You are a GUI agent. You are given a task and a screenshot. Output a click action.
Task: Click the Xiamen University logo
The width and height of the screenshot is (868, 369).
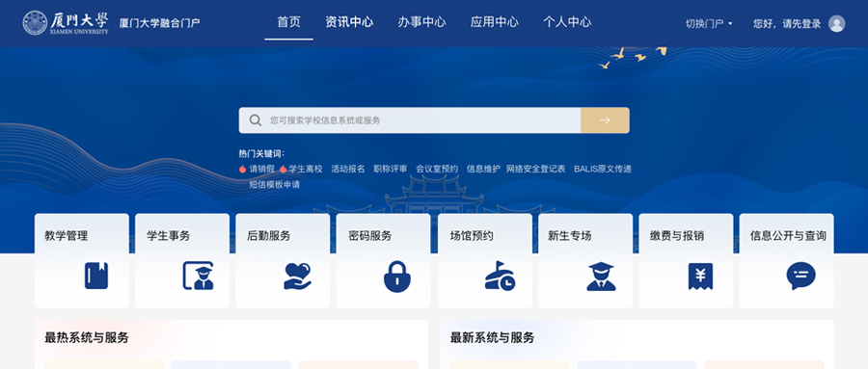click(66, 23)
